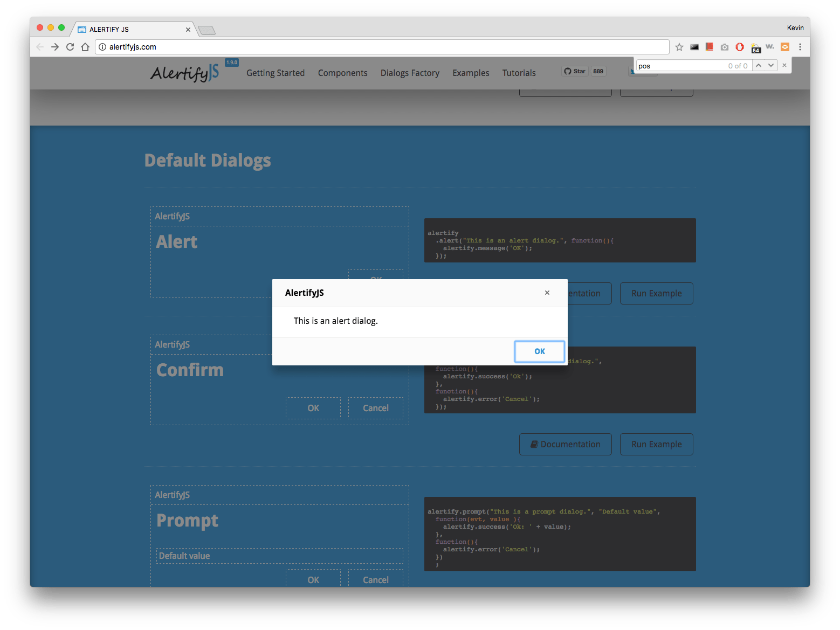
Task: Click the red book extension icon
Action: (709, 47)
